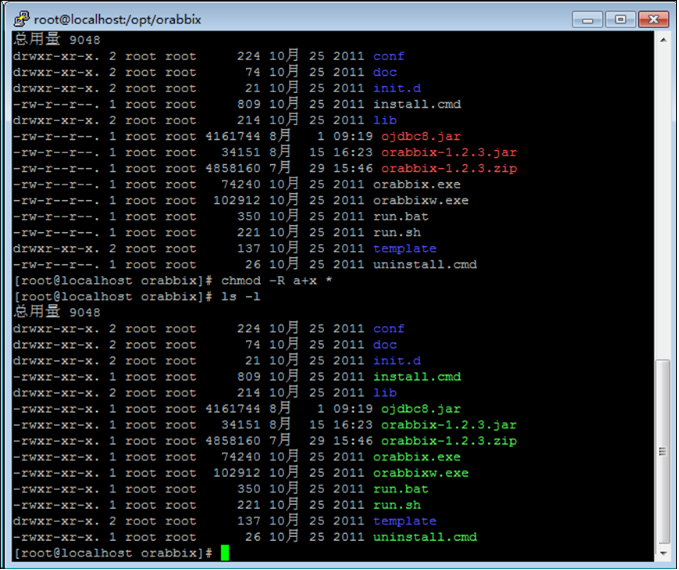Viewport: 679px width, 570px height.
Task: Click the red ojdbc8.jar filename
Action: tap(420, 136)
